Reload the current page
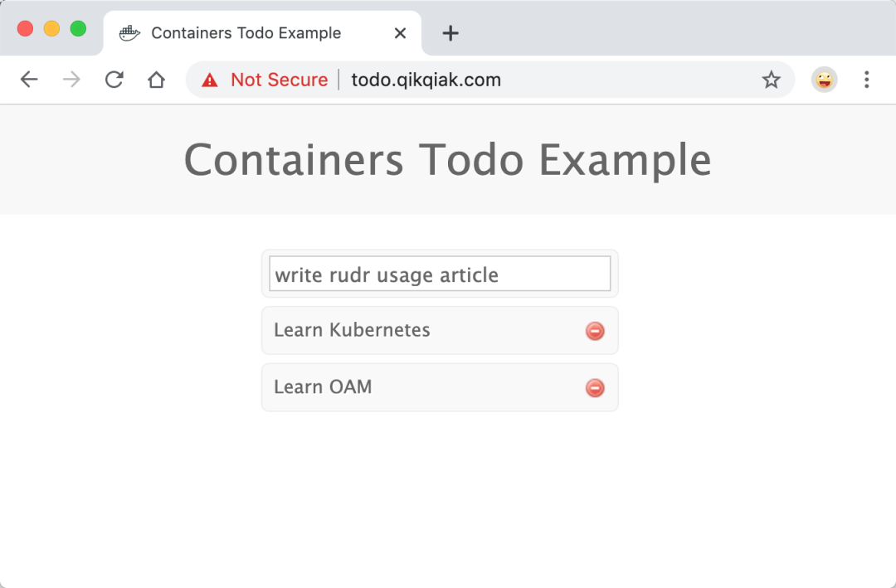This screenshot has width=896, height=588. coord(114,80)
